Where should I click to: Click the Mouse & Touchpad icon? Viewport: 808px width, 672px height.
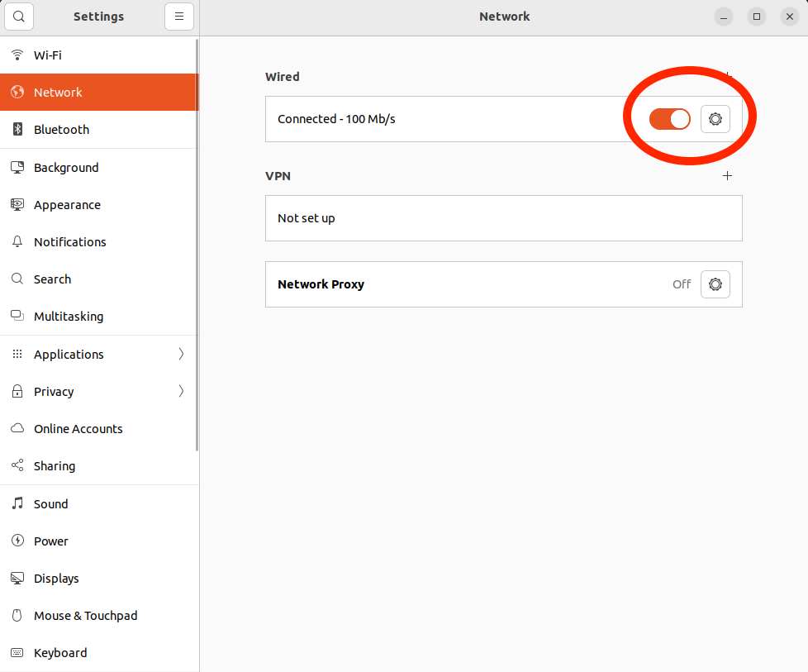coord(17,615)
